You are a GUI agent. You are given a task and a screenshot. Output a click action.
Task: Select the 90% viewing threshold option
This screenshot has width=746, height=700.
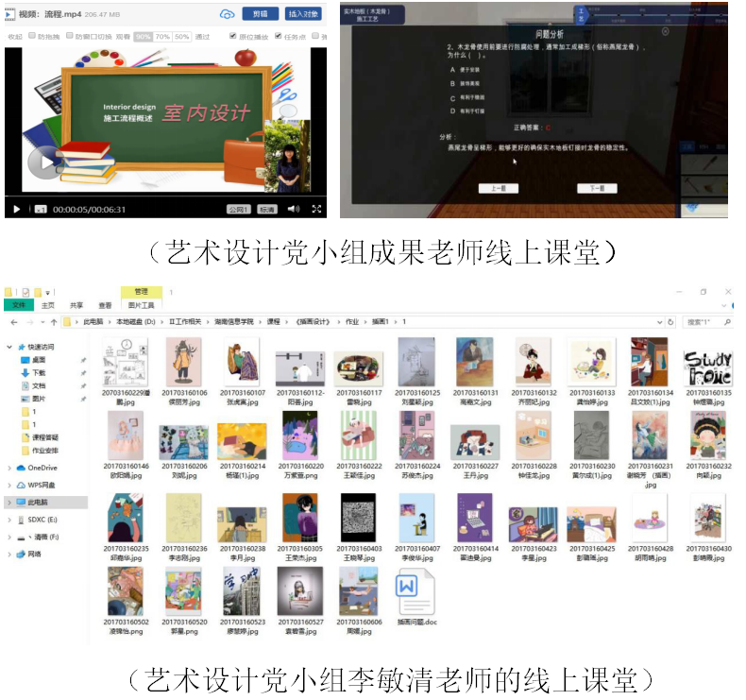(x=144, y=37)
